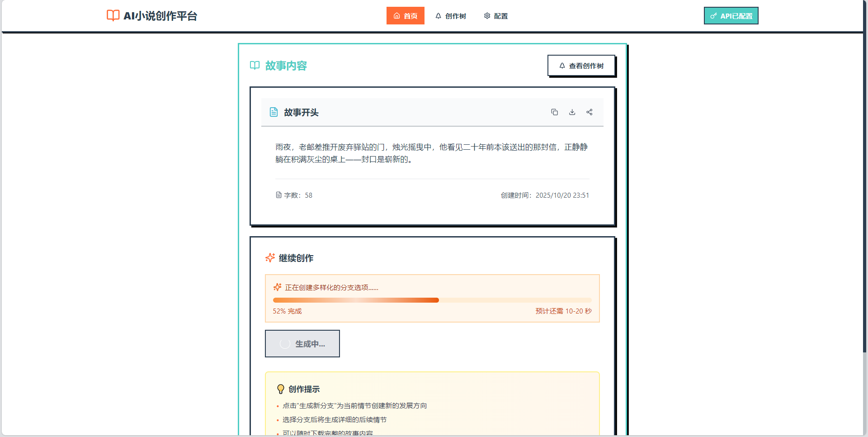Click the word-count icon before 字数
This screenshot has width=868, height=437.
click(279, 195)
